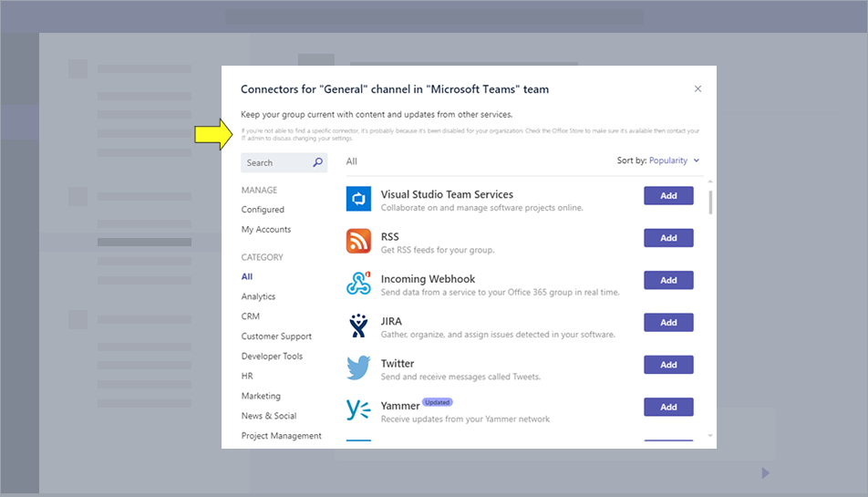This screenshot has height=497, width=868.
Task: Click the Twitter title text
Action: click(x=398, y=364)
